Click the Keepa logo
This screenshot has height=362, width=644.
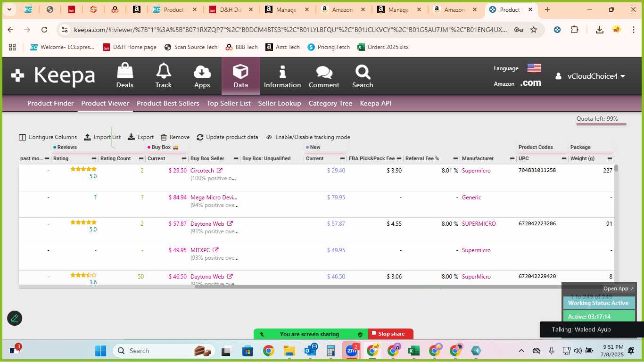point(53,76)
